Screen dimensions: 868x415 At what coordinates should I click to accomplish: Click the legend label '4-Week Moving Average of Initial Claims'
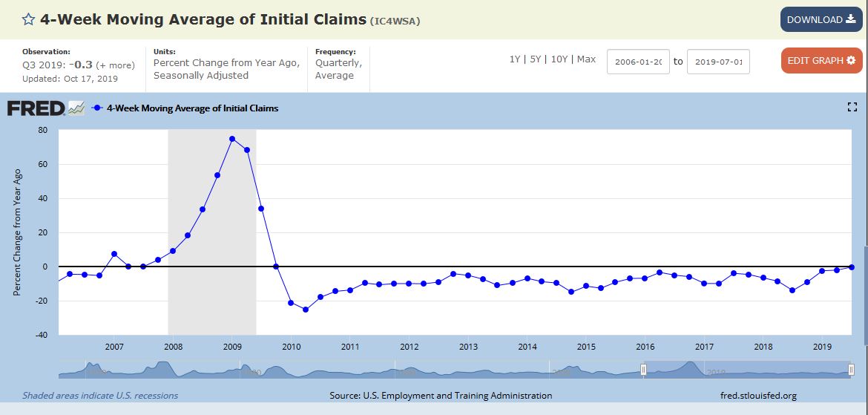click(x=192, y=108)
